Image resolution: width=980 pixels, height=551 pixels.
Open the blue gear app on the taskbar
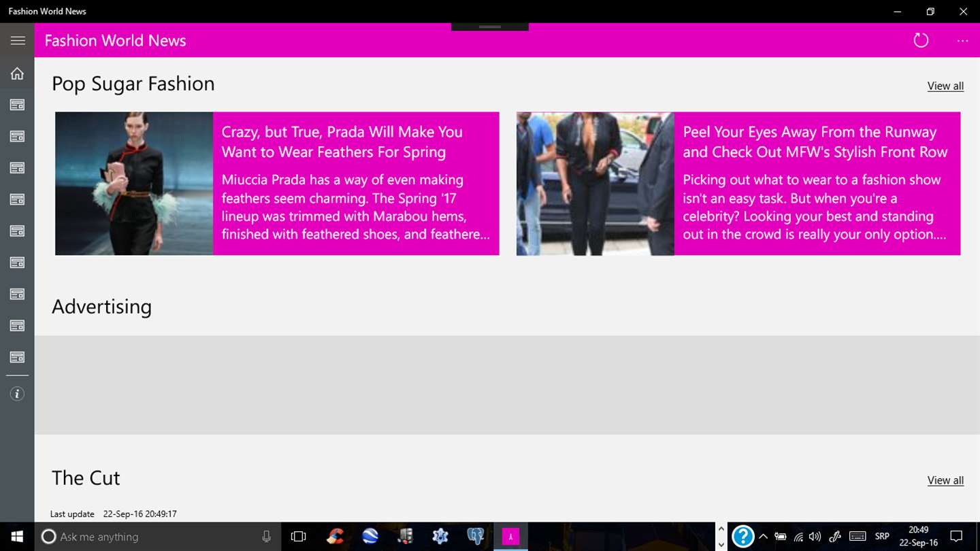440,537
